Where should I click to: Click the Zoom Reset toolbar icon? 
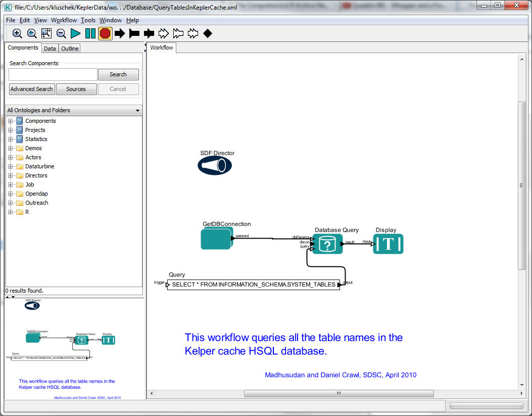pyautogui.click(x=32, y=33)
